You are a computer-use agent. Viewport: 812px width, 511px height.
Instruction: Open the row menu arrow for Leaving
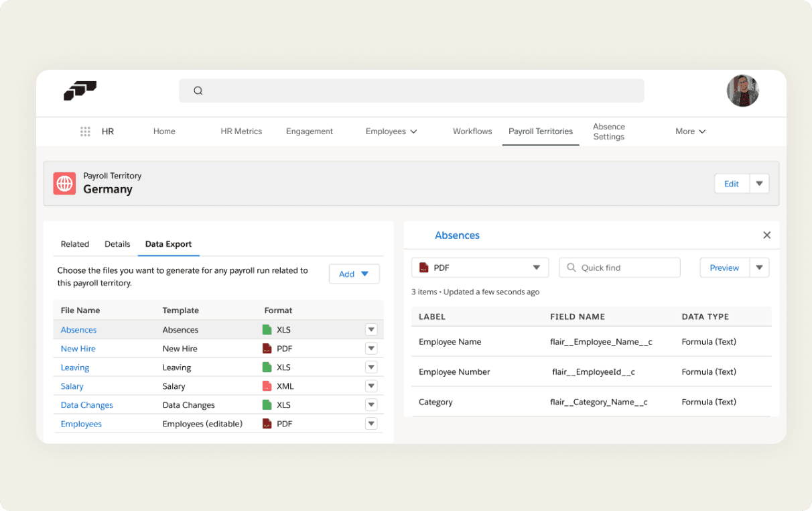coord(371,367)
